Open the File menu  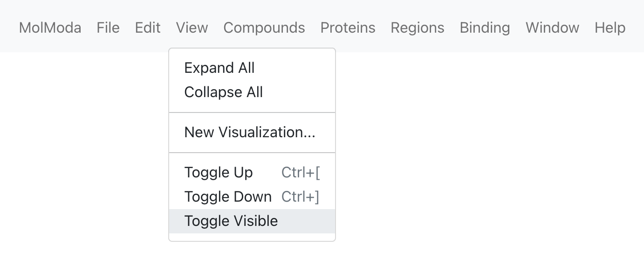pyautogui.click(x=108, y=28)
